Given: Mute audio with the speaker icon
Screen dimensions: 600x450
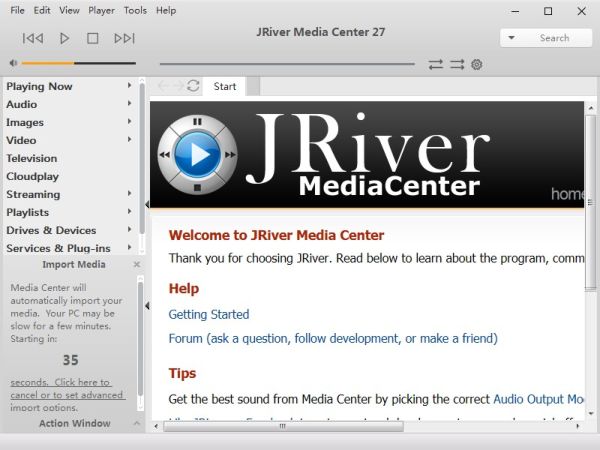Looking at the screenshot, I should (13, 64).
